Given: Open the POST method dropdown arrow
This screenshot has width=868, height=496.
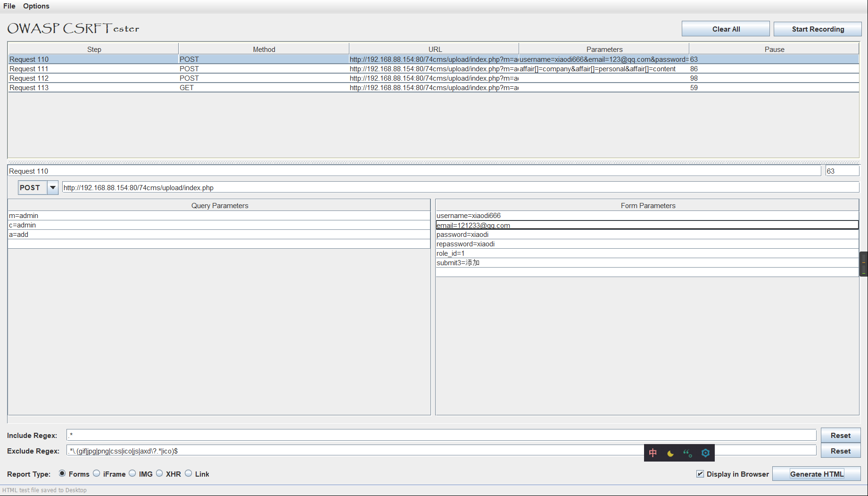Looking at the screenshot, I should (x=53, y=188).
